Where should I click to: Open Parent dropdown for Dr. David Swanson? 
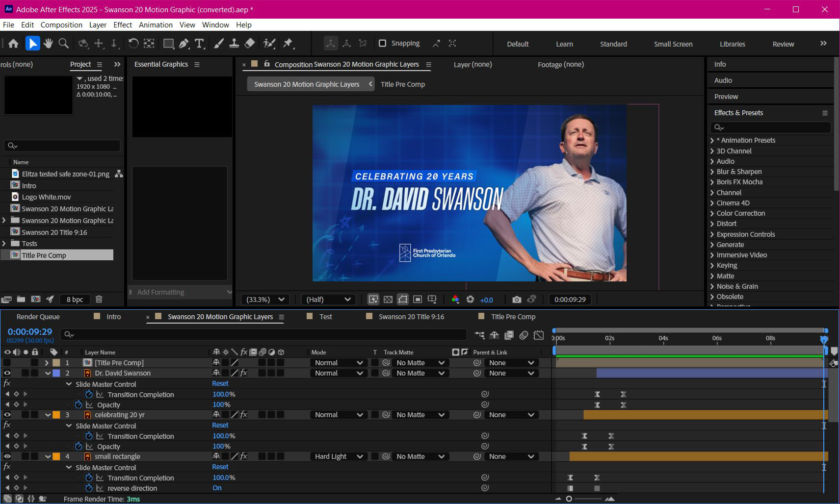coord(511,373)
